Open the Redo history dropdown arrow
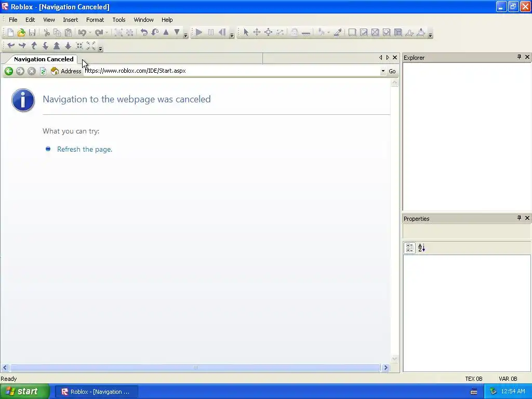This screenshot has height=399, width=532. click(x=107, y=33)
